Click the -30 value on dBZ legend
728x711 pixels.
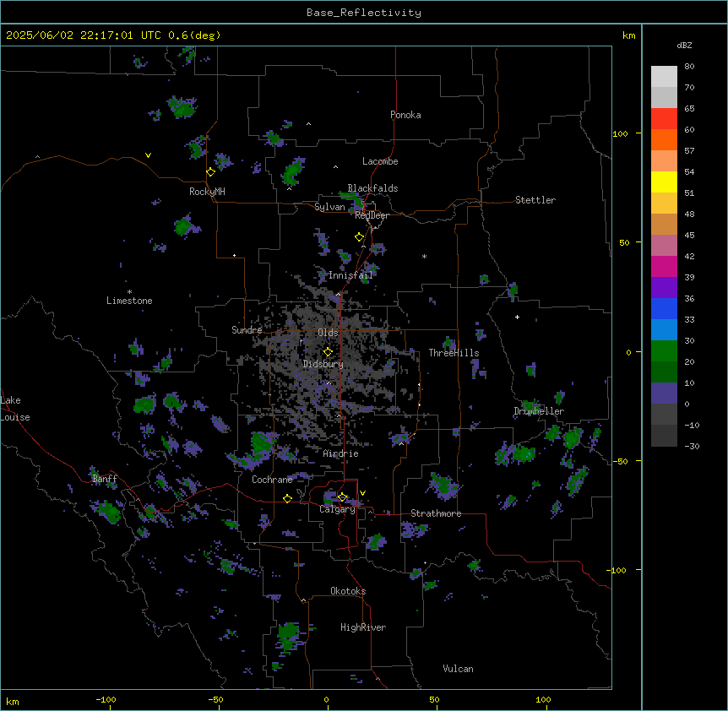[692, 446]
